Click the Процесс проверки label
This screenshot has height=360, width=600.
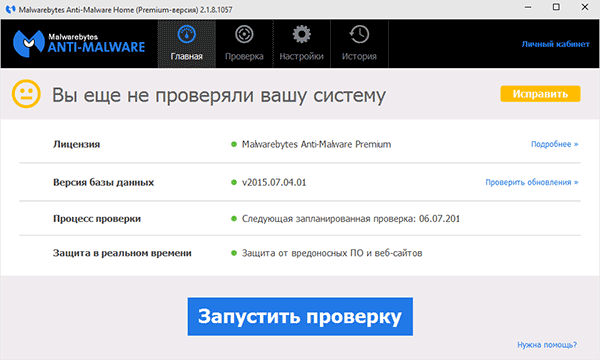click(x=97, y=219)
